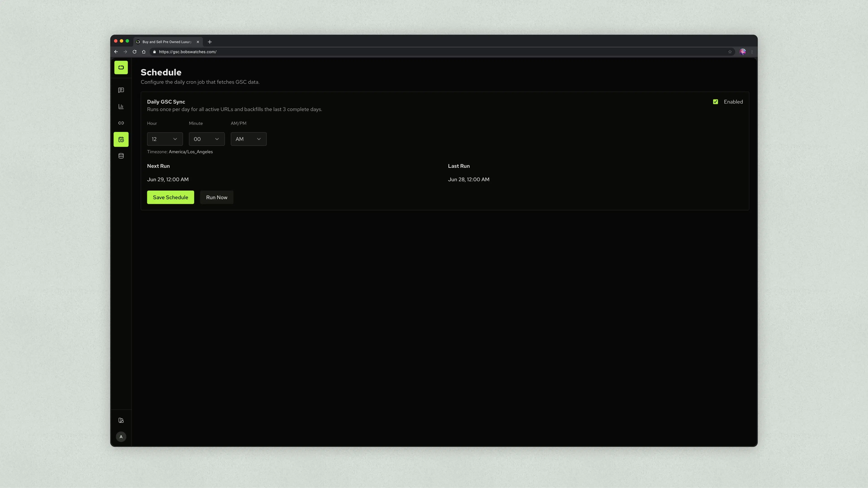Click the 'Last Run' label
The height and width of the screenshot is (488, 868).
pyautogui.click(x=459, y=166)
